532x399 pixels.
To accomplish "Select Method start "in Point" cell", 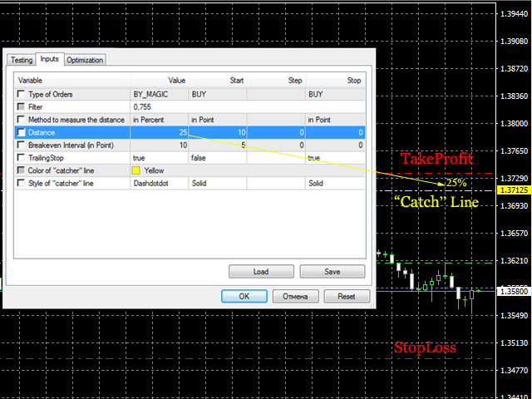I will tap(218, 120).
